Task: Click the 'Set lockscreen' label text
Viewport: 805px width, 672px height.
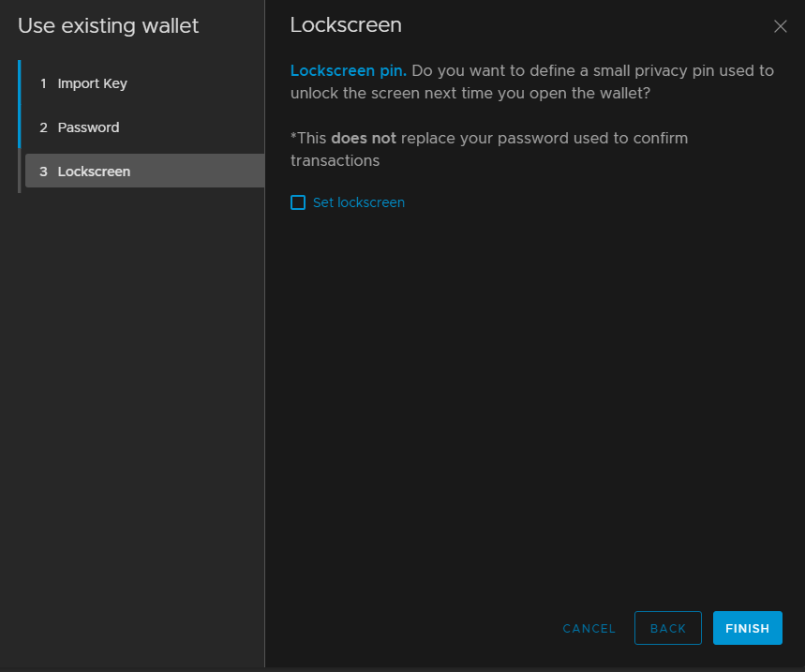Action: click(359, 202)
